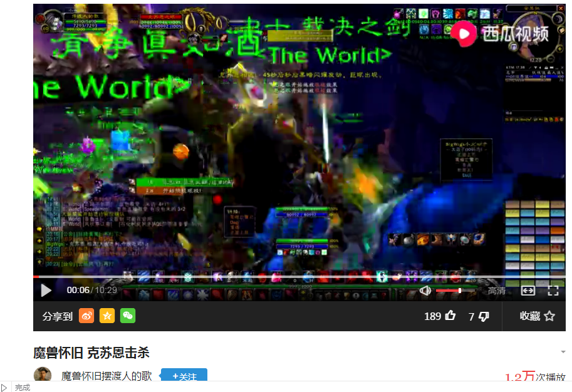
Task: Open the 高清 quality selector
Action: point(497,291)
